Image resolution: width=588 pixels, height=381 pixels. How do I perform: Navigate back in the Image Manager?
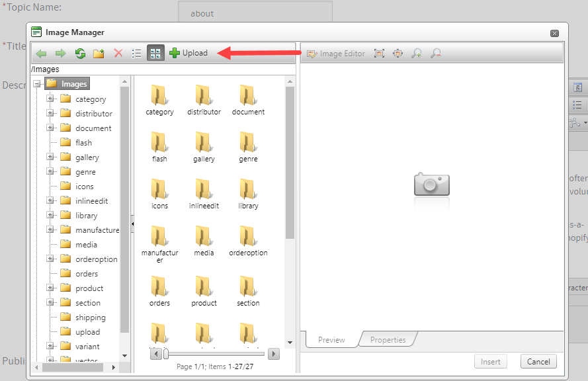41,54
